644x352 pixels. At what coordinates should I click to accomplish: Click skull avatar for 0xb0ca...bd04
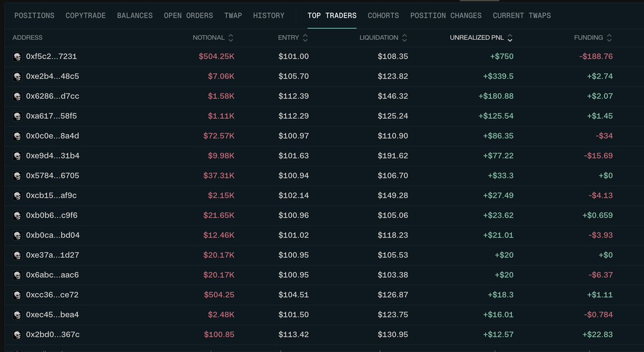17,235
